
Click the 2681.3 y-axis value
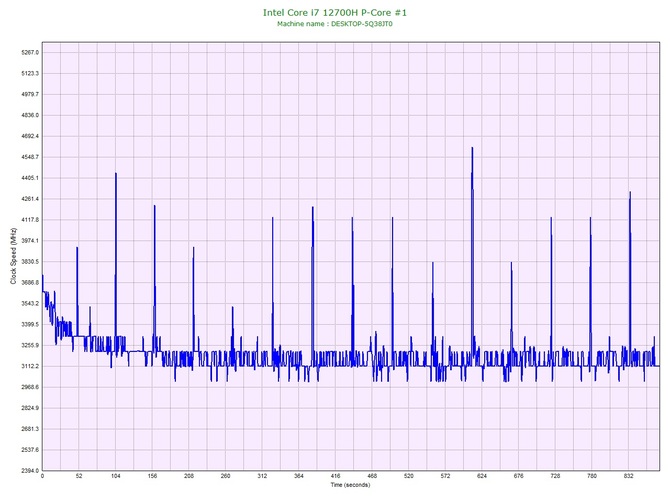[x=30, y=429]
